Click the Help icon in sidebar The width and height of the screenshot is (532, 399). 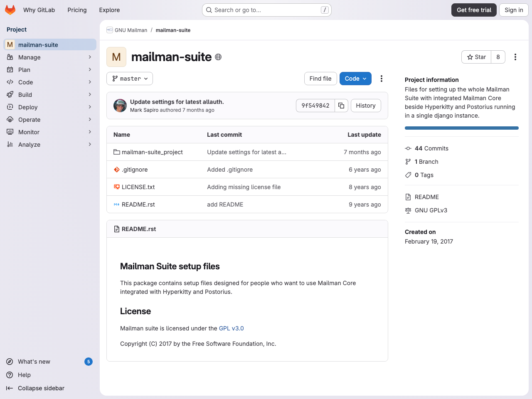[x=9, y=375]
